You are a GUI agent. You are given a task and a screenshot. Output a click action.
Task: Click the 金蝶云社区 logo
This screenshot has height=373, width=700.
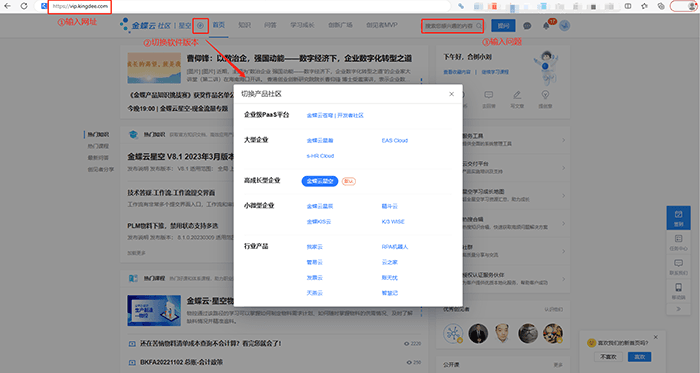coord(145,25)
